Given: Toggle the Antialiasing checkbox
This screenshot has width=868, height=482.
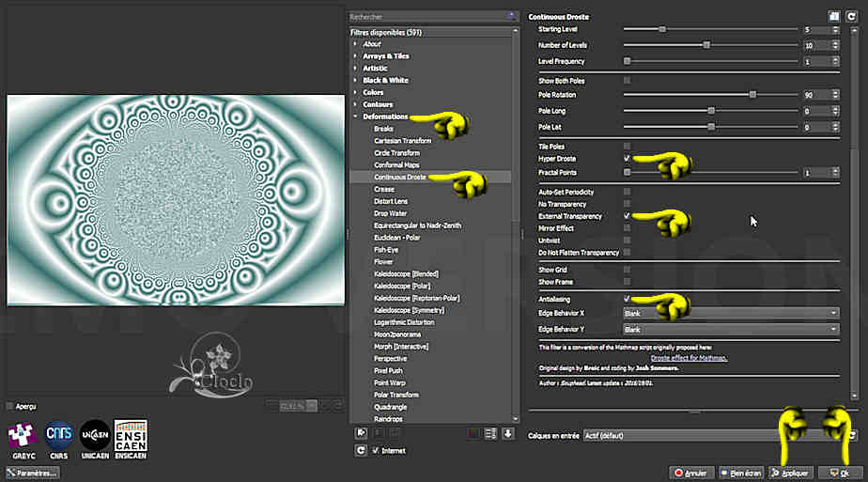Looking at the screenshot, I should pos(627,298).
